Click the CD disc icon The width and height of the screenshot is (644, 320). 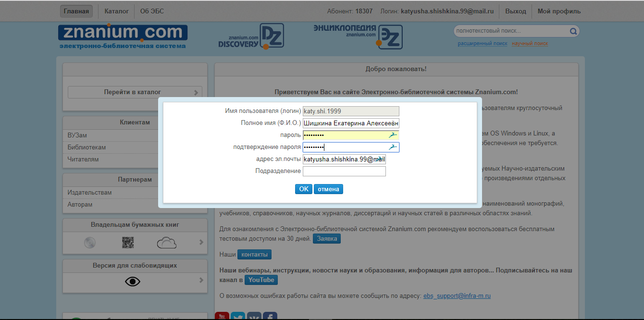tap(90, 243)
